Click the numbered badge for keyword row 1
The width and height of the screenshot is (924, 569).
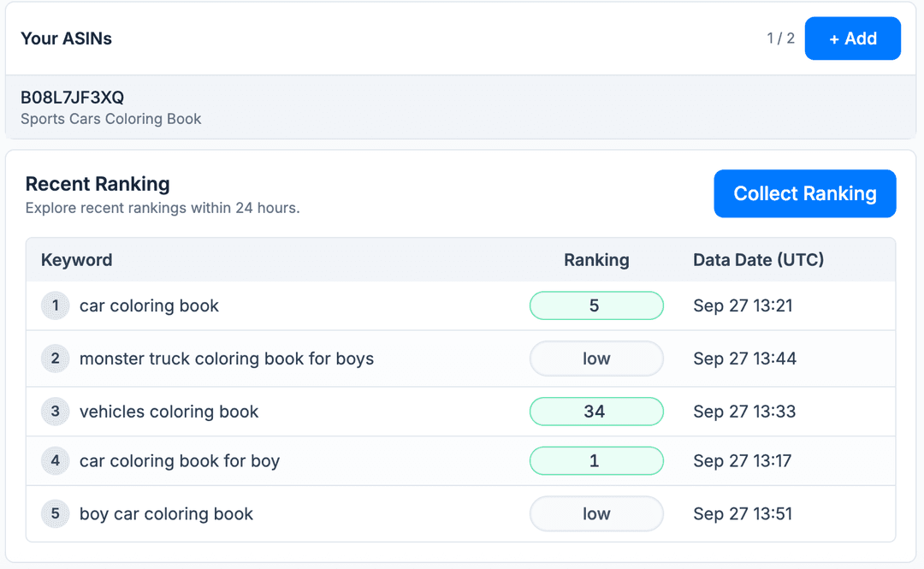click(55, 305)
